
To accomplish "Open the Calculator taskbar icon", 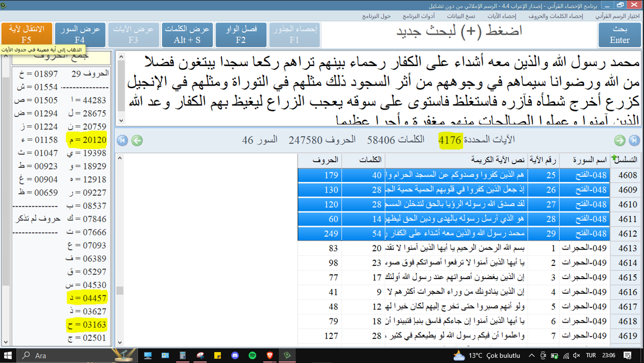I will 183,355.
